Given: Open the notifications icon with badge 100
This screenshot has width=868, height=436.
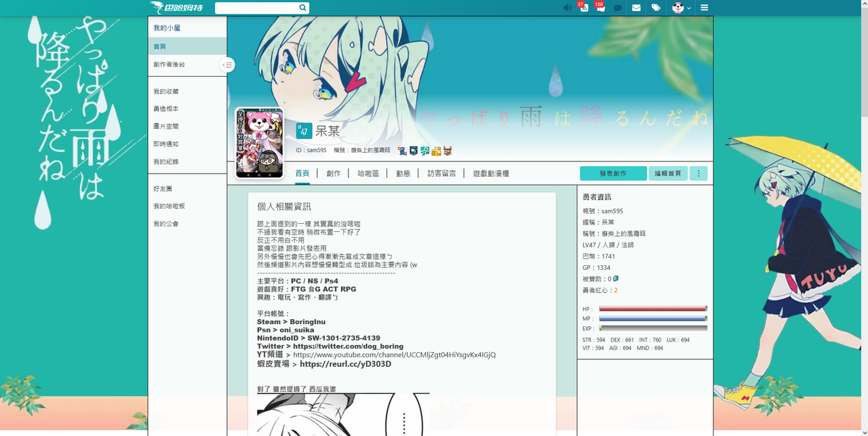Looking at the screenshot, I should (x=600, y=7).
